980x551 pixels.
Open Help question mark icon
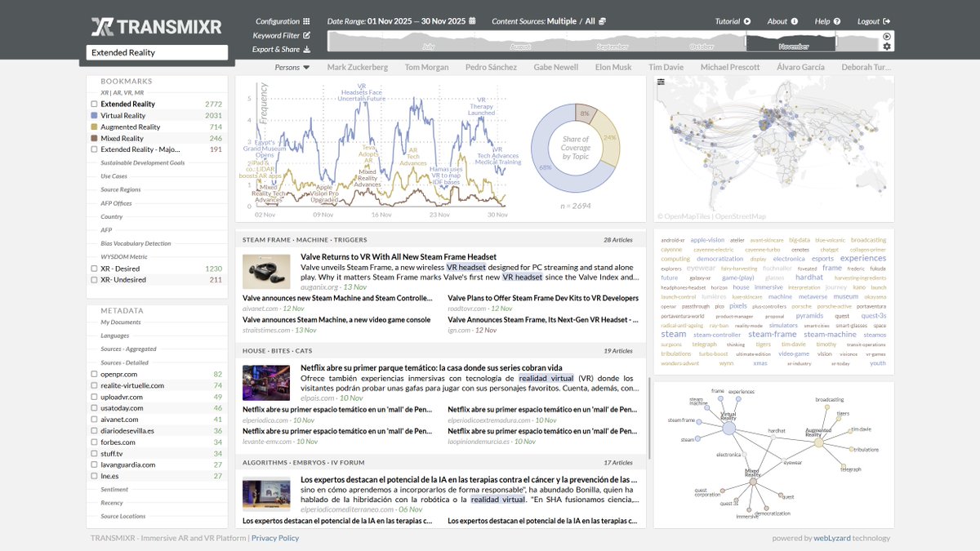838,21
